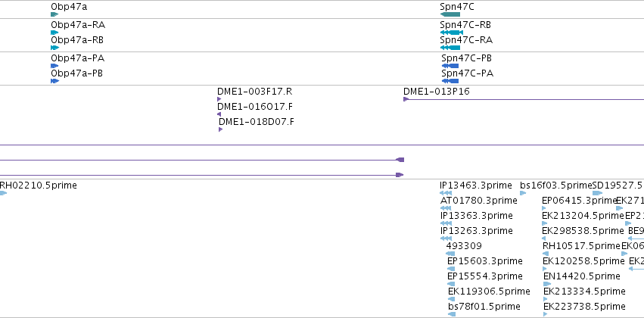
Task: Select the Obp47a gene glyph
Action: pyautogui.click(x=54, y=14)
